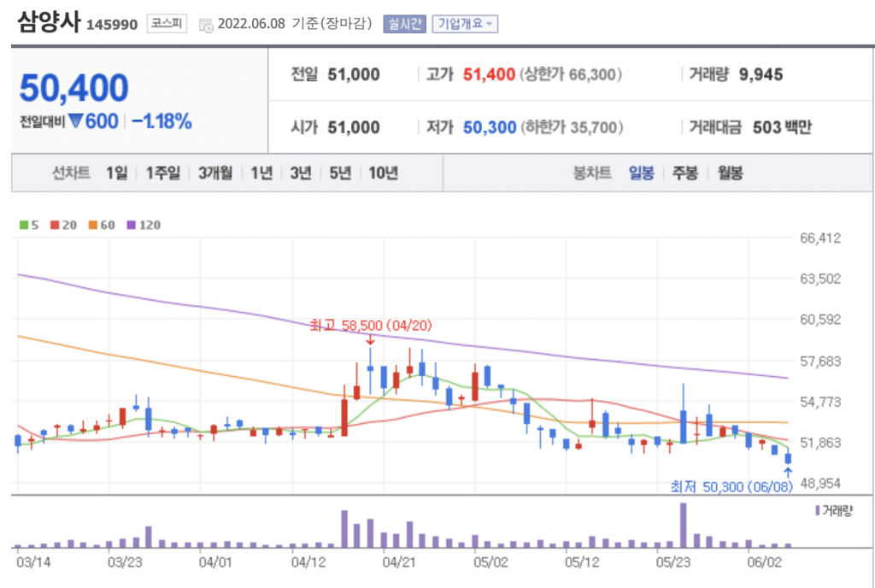
Task: Click the 51,863 price axis label
Action: click(x=820, y=443)
